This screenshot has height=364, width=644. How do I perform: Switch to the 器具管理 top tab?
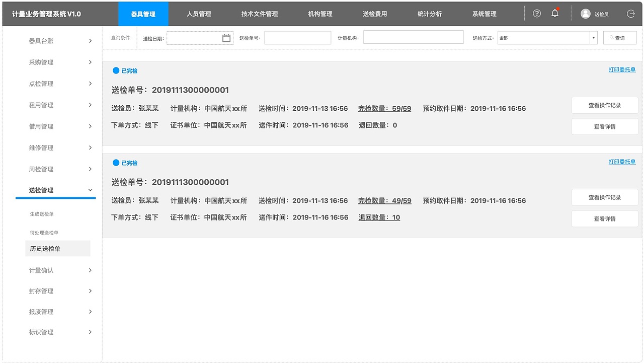click(143, 14)
